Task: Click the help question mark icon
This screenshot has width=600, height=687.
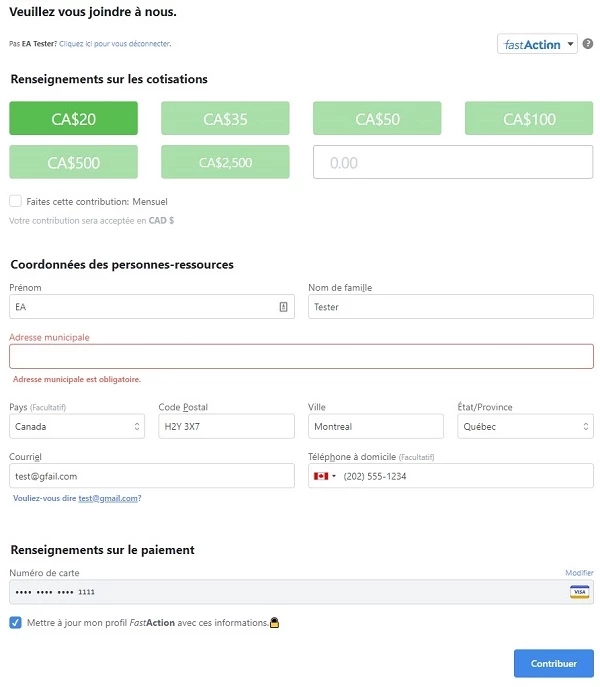Action: [x=588, y=44]
